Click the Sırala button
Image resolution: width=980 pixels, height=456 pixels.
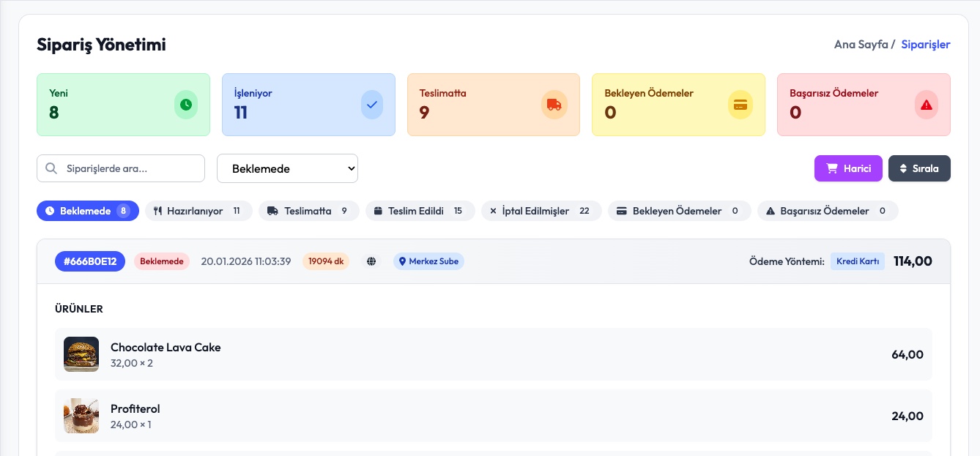[919, 168]
